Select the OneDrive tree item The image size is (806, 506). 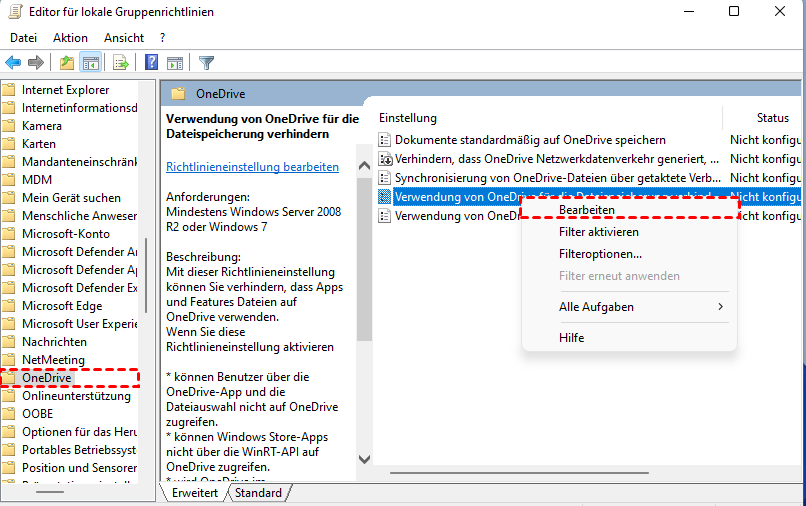point(47,378)
